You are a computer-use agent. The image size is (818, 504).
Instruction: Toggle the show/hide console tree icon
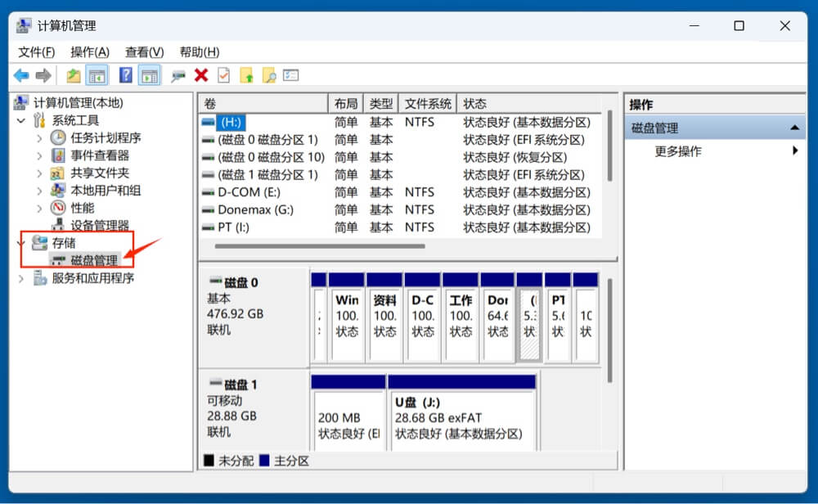coord(97,76)
